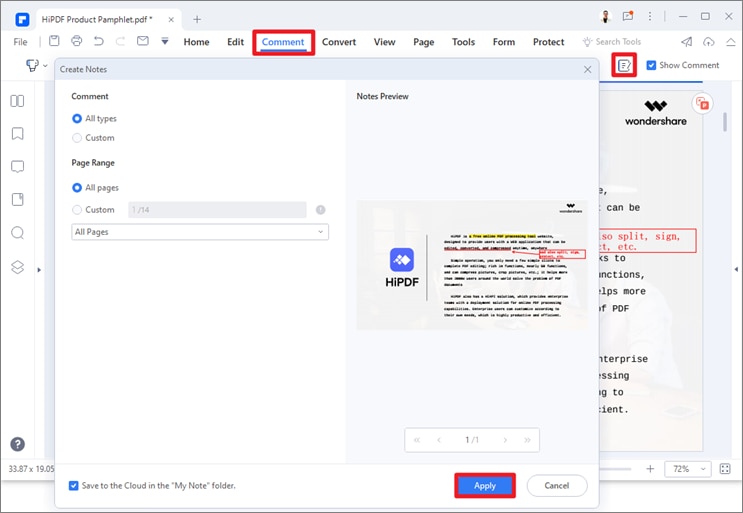This screenshot has width=743, height=513.
Task: Open the more options kebab menu
Action: [x=650, y=17]
